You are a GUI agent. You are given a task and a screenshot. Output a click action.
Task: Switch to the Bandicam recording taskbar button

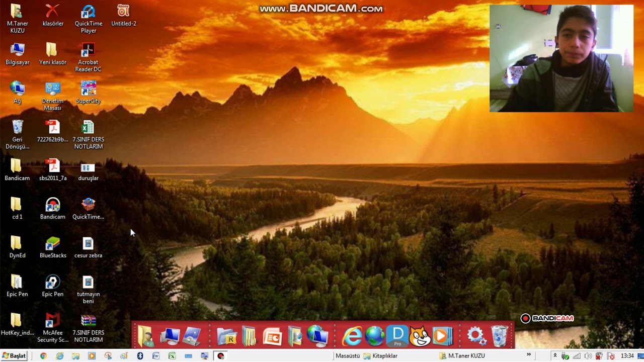220,356
